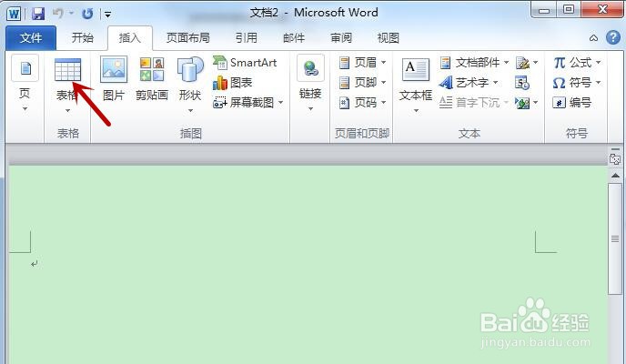The image size is (626, 364).
Task: Expand the Symbol (符号) dropdown arrow
Action: coord(598,83)
